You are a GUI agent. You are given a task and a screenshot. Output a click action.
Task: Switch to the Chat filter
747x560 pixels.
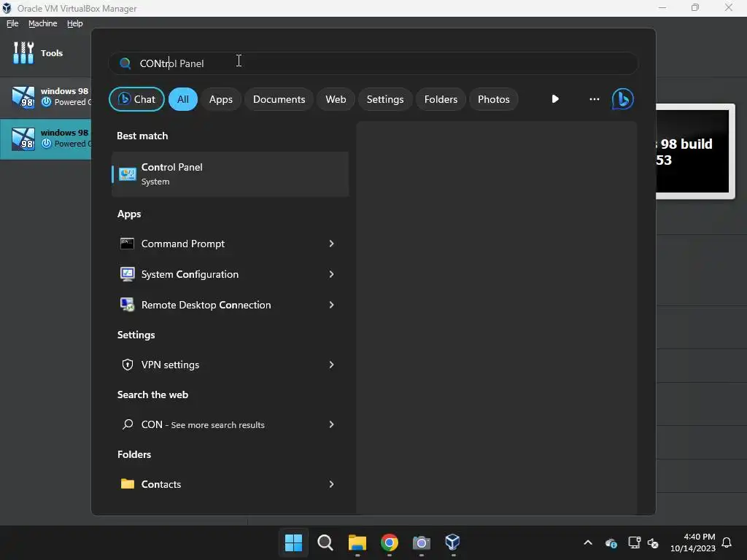(x=136, y=99)
